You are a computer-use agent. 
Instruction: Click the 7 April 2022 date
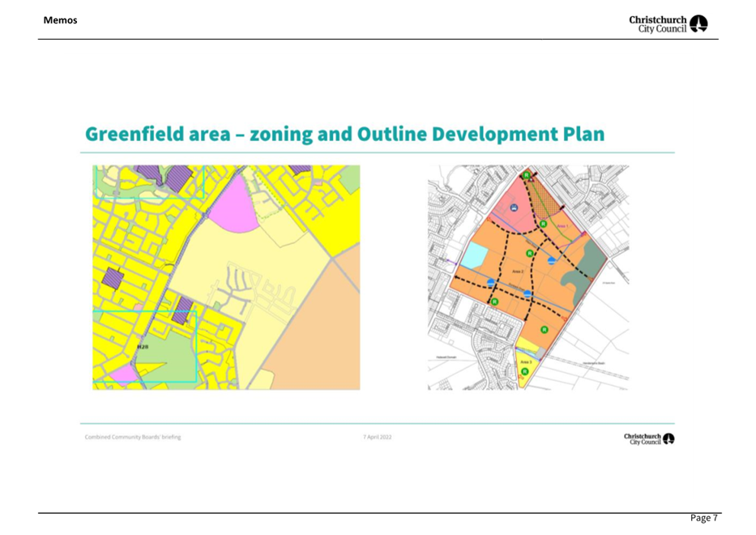[x=377, y=437]
